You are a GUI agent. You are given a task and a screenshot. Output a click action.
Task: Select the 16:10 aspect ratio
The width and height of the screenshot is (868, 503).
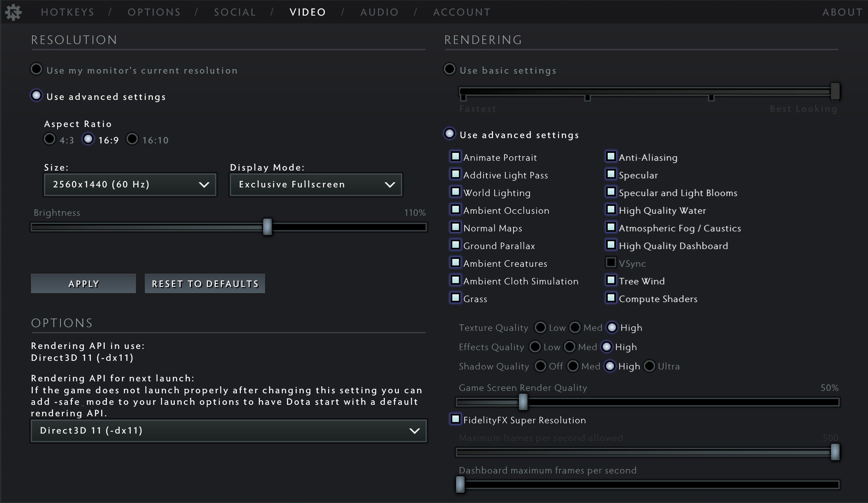(x=132, y=139)
